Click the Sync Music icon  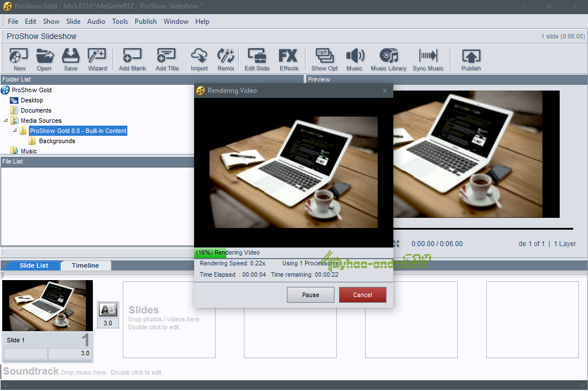coord(428,59)
